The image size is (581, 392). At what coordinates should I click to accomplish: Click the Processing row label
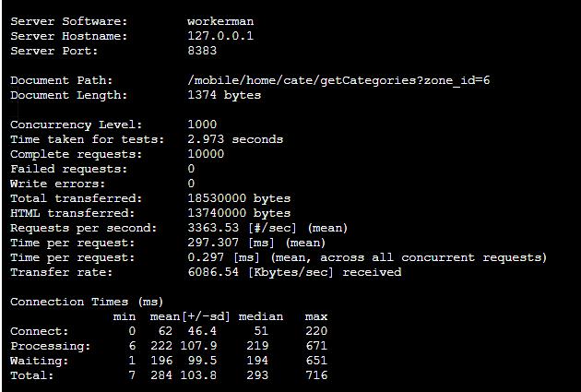(51, 347)
